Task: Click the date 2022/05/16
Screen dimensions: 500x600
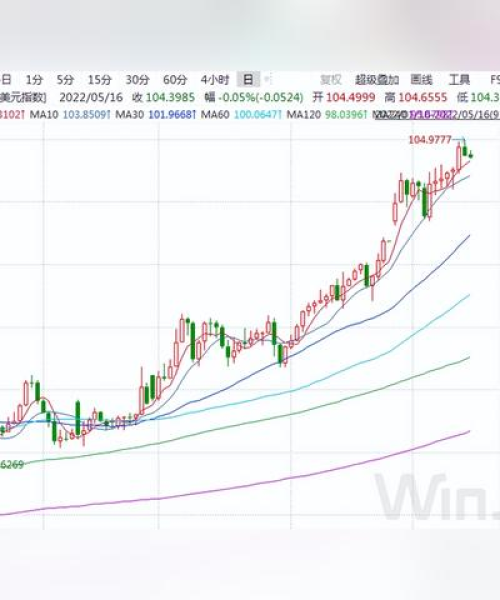Action: click(x=91, y=97)
